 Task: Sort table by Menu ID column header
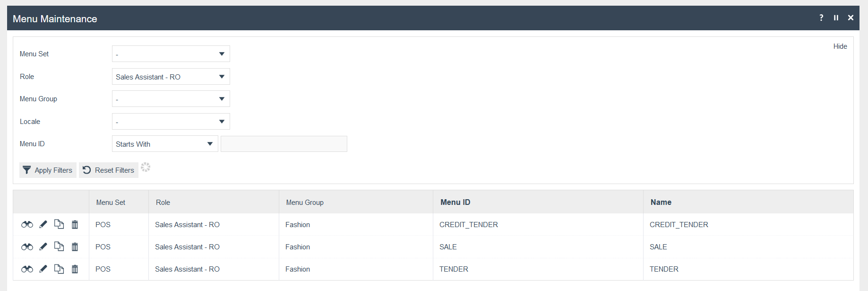(x=455, y=202)
